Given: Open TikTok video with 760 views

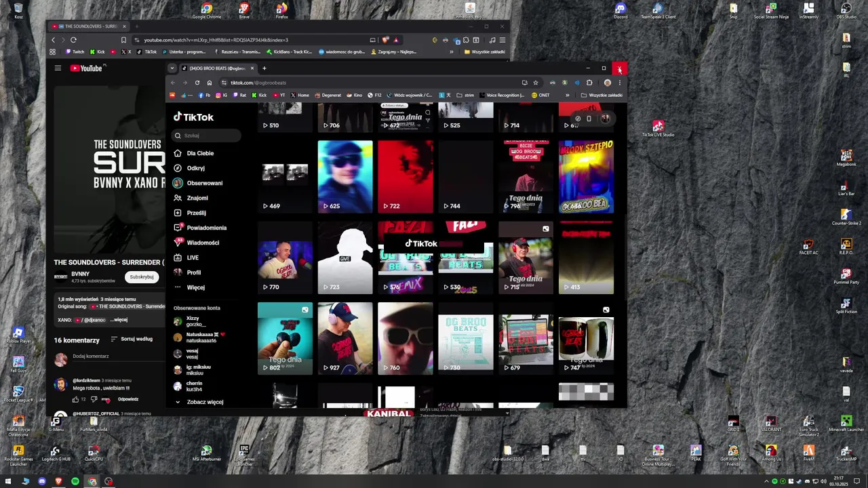Looking at the screenshot, I should [x=406, y=338].
